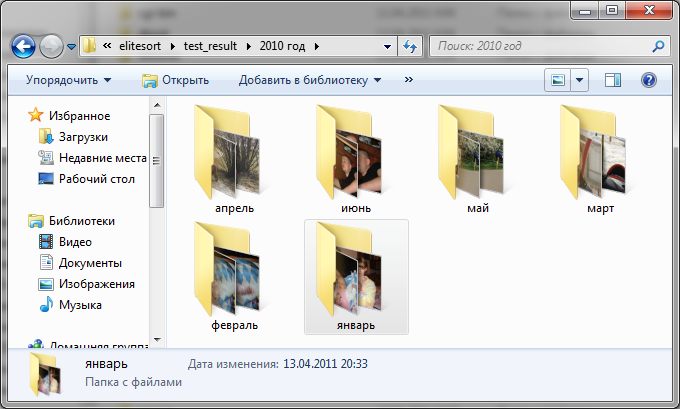Open the help question mark icon
Screen dimensions: 680x409
tap(648, 80)
